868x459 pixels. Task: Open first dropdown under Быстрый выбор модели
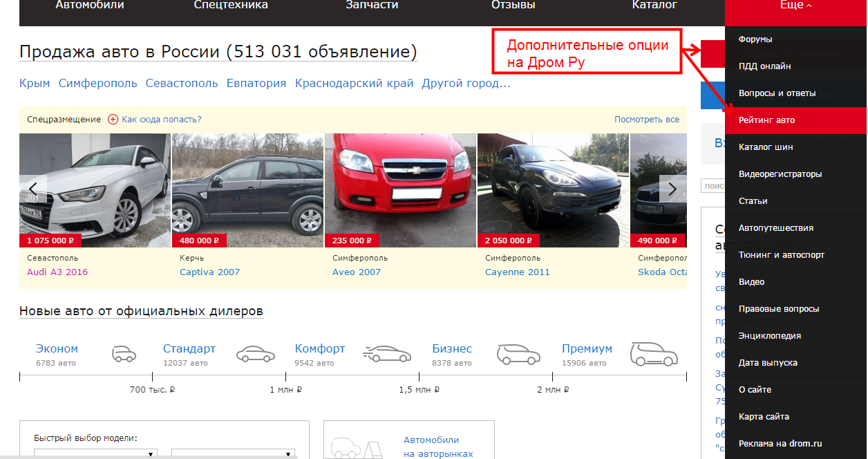(x=95, y=453)
